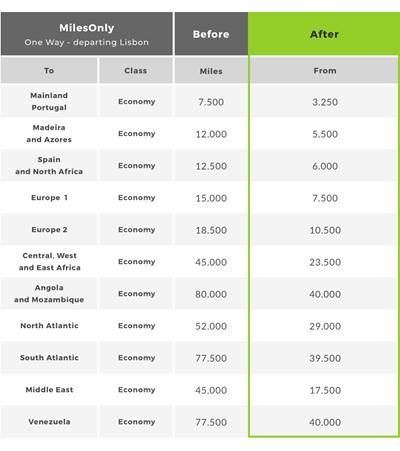Click the 3.250 Mainland Portugal value
This screenshot has height=451, width=400.
point(325,102)
